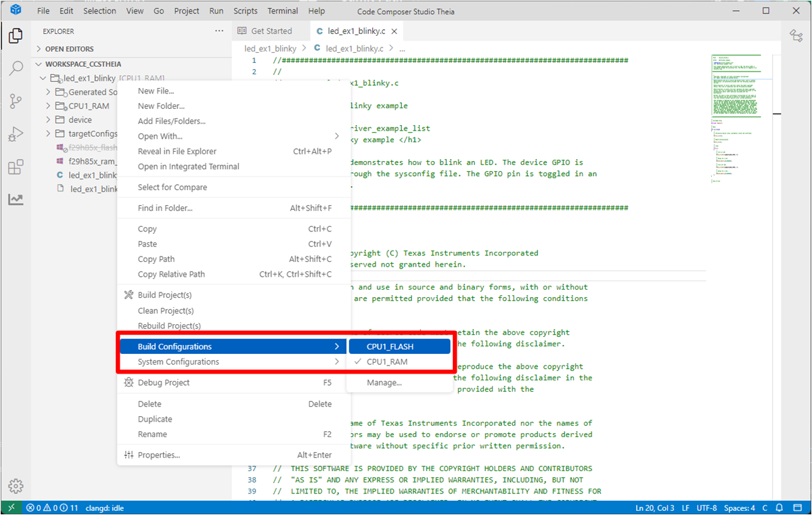Expand the OPEN EDITORS section
812x515 pixels.
[39, 49]
